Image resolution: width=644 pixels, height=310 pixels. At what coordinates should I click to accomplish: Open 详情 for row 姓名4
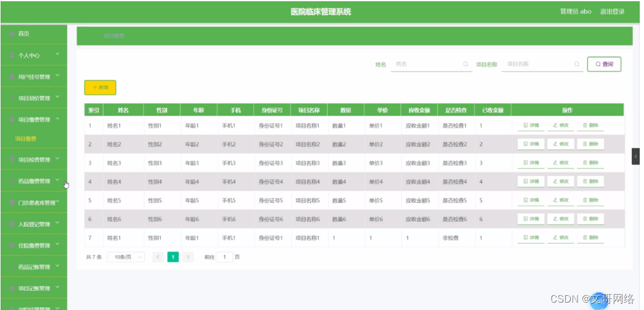[x=531, y=181]
